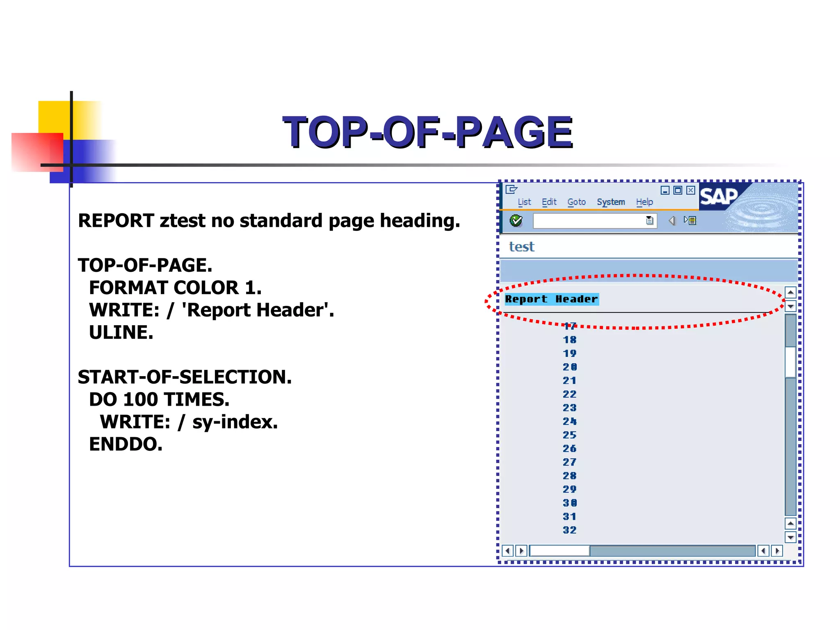Select list line '27'
The image size is (840, 630).
(x=570, y=462)
